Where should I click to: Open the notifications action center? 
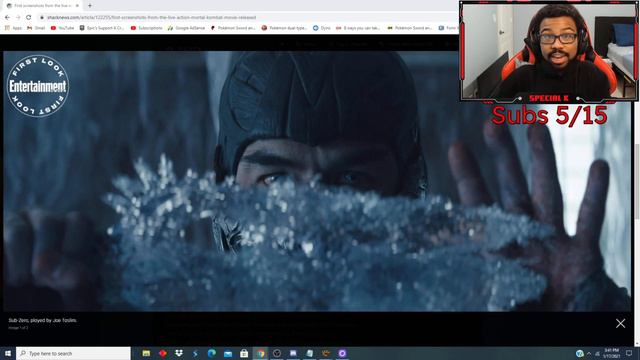(629, 353)
